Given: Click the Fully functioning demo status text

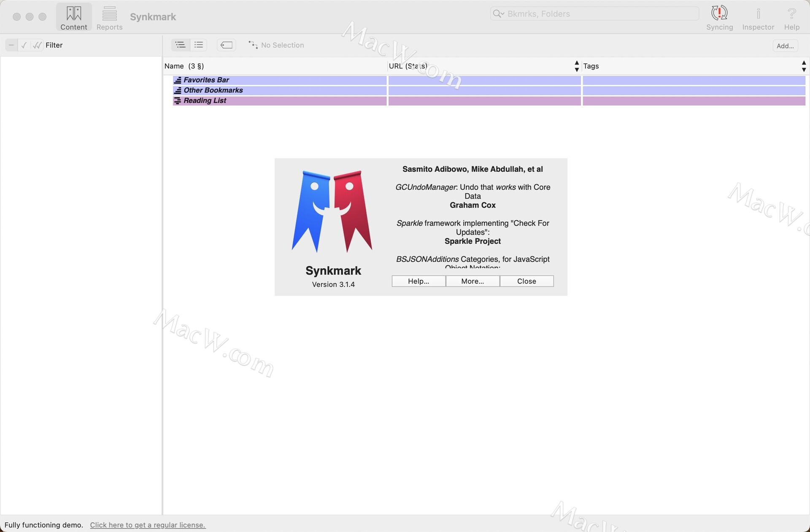Looking at the screenshot, I should [44, 525].
